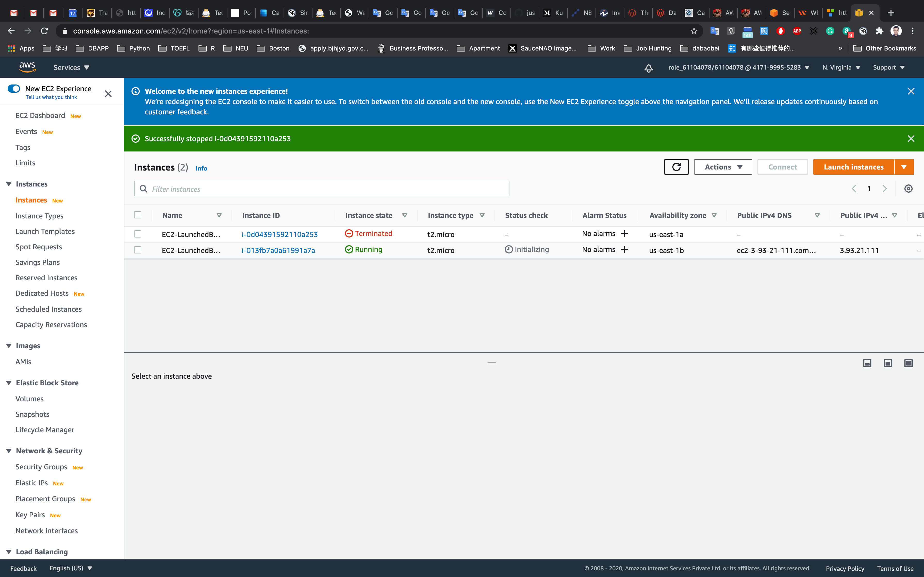Open the Actions dropdown
Viewport: 924px width, 577px height.
(723, 167)
